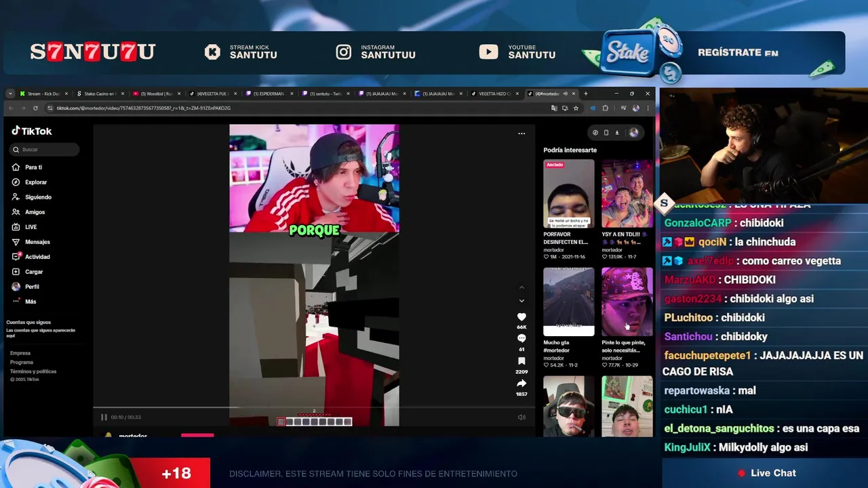Click el_detona_sanguchitos username in chat

pos(719,428)
